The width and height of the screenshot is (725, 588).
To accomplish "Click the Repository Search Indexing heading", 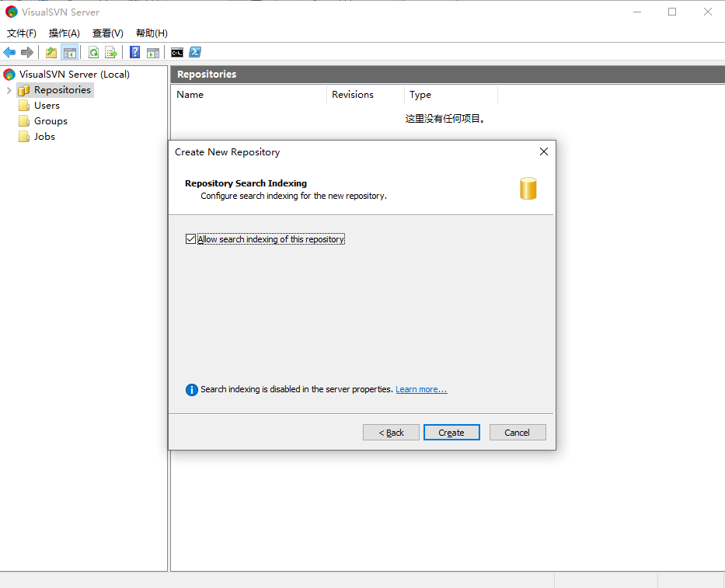I will (x=246, y=183).
